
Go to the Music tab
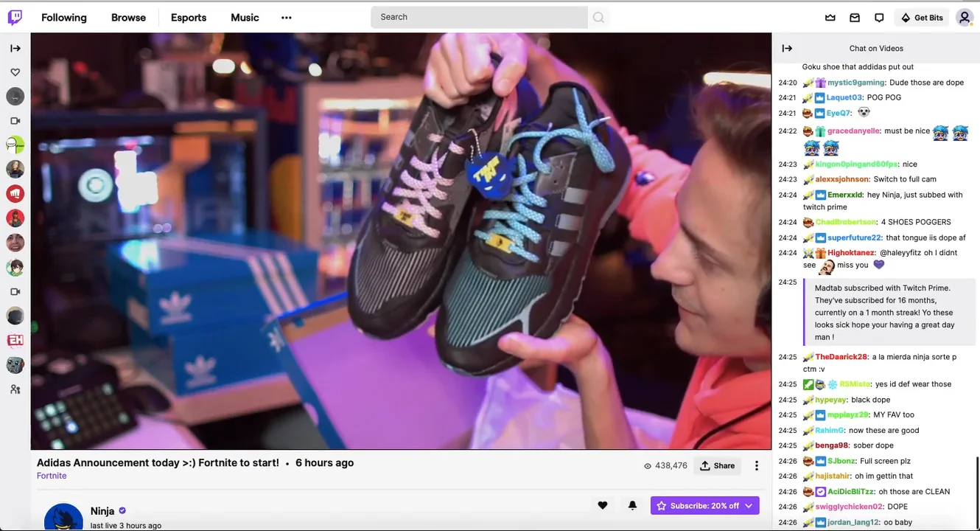tap(245, 18)
